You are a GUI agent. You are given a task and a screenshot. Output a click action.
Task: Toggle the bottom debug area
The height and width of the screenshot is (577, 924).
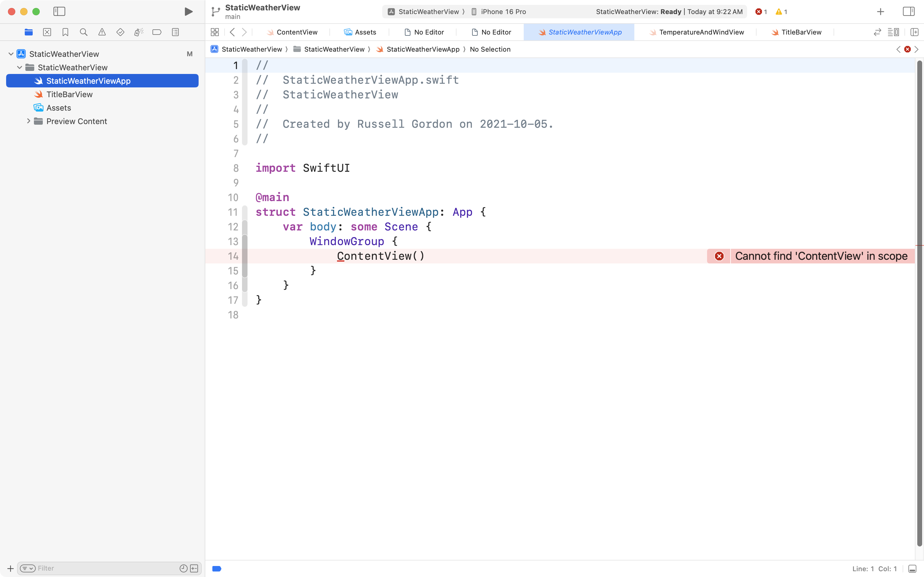coord(912,569)
